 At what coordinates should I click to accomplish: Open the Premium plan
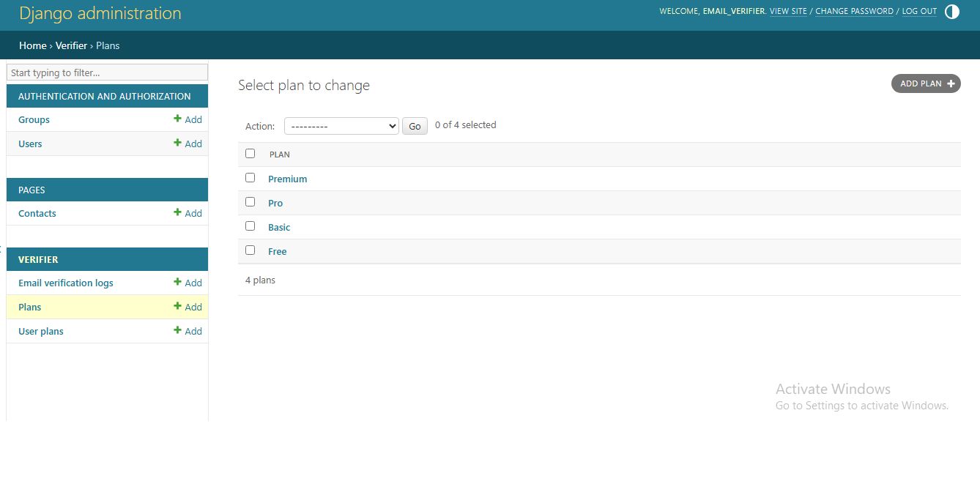[287, 179]
